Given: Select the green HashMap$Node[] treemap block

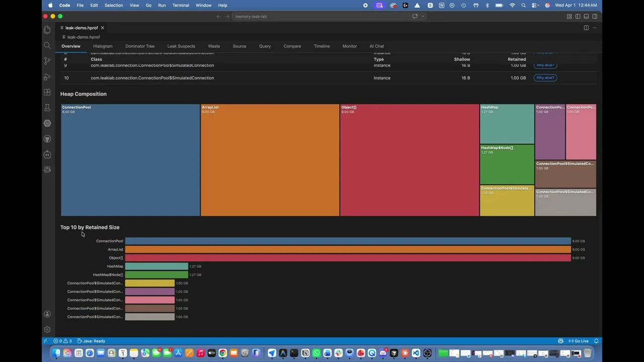Looking at the screenshot, I should 507,164.
